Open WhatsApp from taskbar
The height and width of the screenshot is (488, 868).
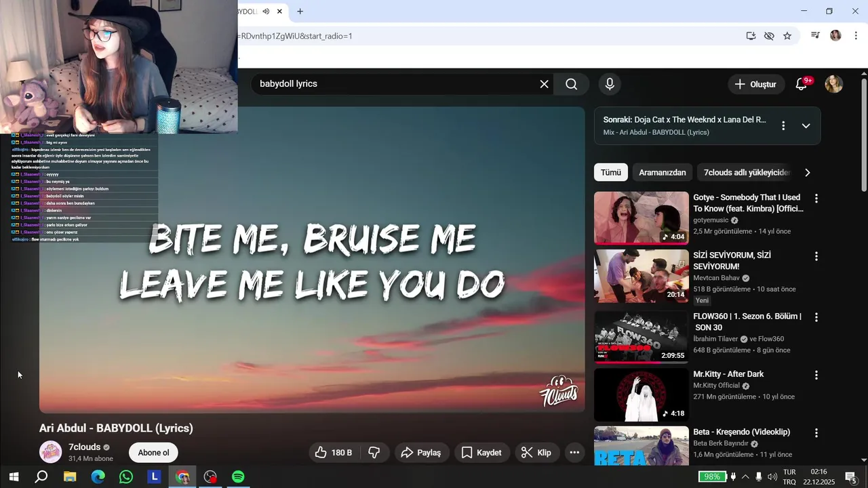(126, 476)
